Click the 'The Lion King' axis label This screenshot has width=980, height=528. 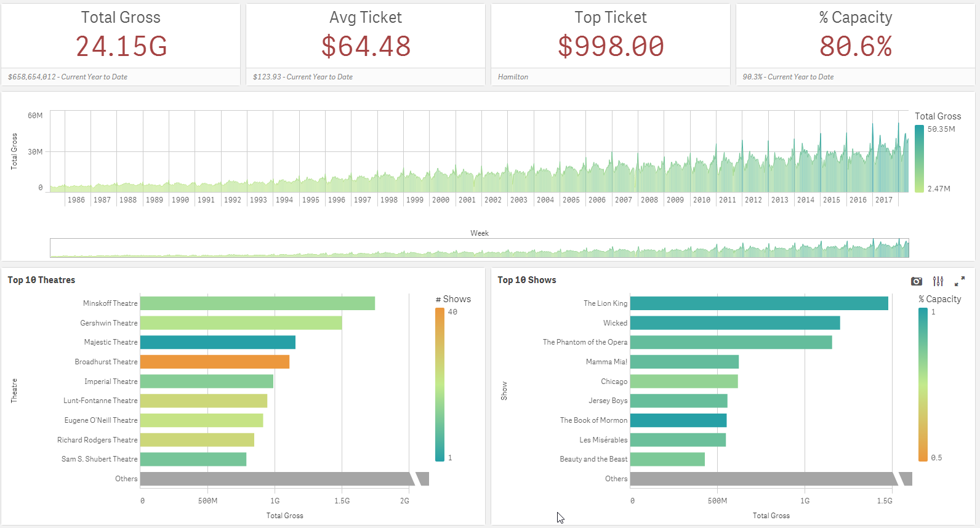[x=606, y=303]
